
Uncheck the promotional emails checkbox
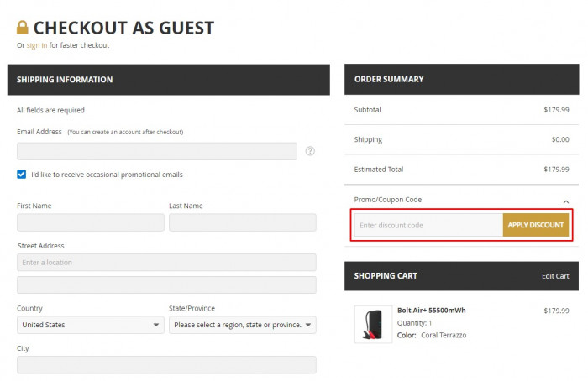[21, 175]
